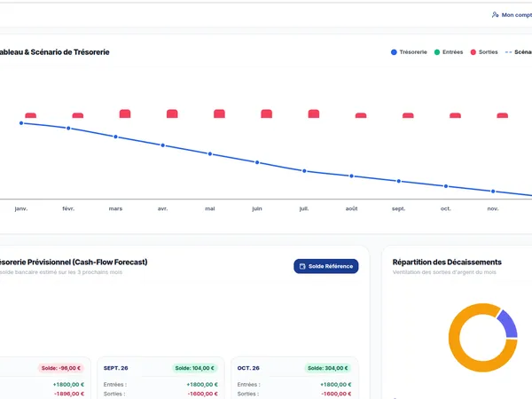Click the calendar icon in Solde Référence
Screen dimensions: 532x399
point(302,266)
